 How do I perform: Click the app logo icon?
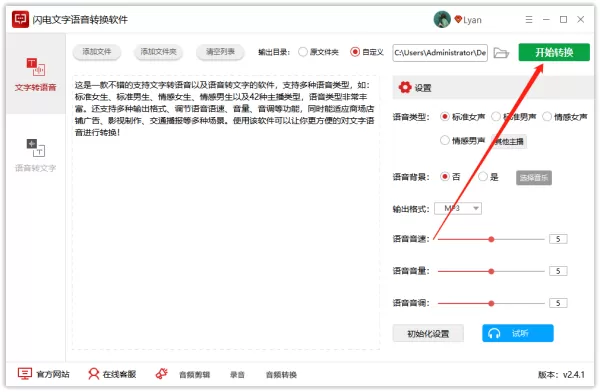point(20,19)
